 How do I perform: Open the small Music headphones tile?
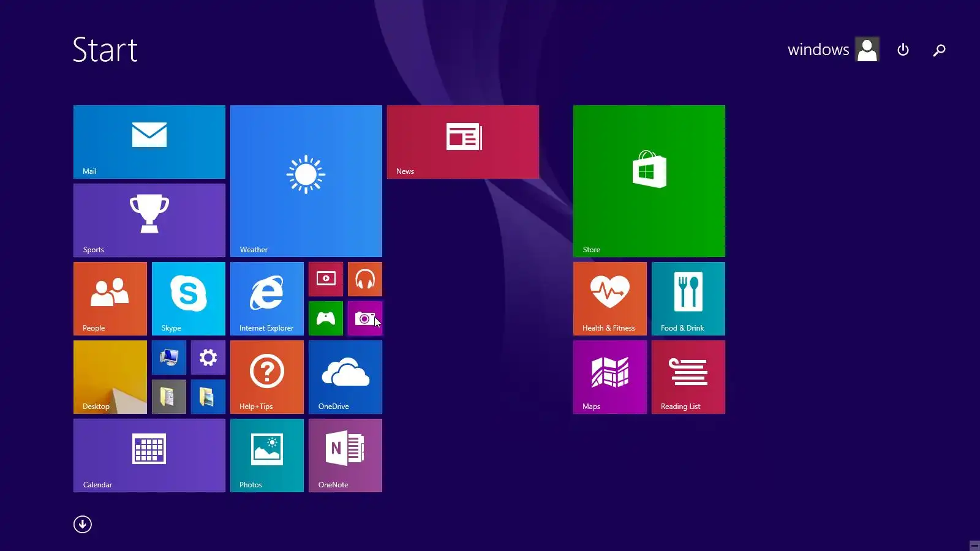pos(365,279)
